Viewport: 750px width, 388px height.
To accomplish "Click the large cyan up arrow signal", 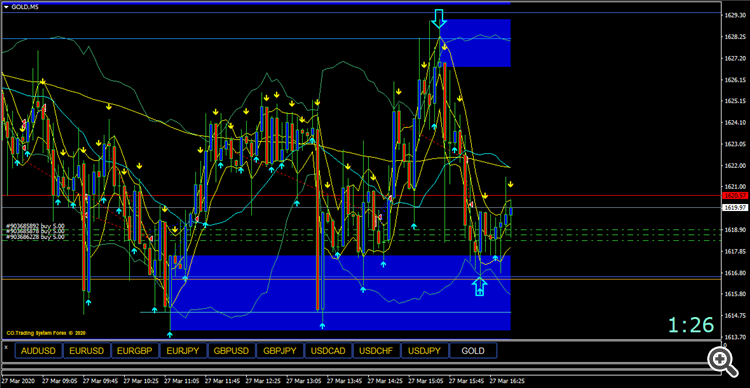I will point(480,286).
